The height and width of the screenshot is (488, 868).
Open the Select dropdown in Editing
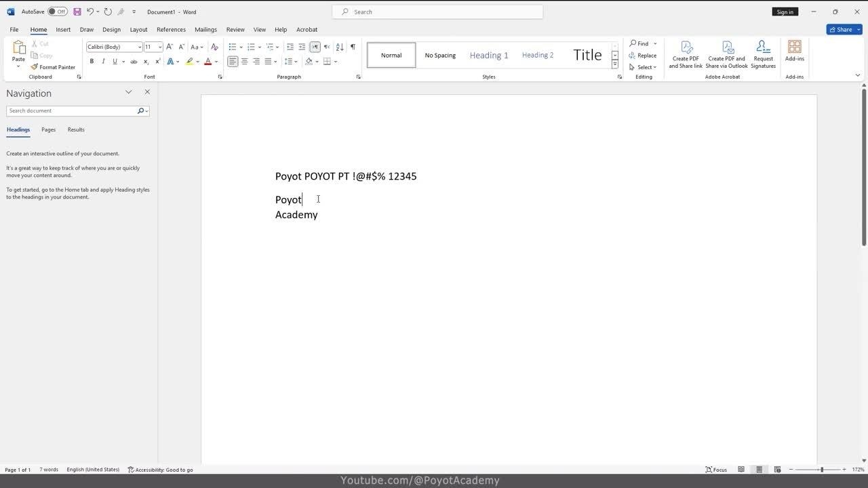pyautogui.click(x=644, y=67)
